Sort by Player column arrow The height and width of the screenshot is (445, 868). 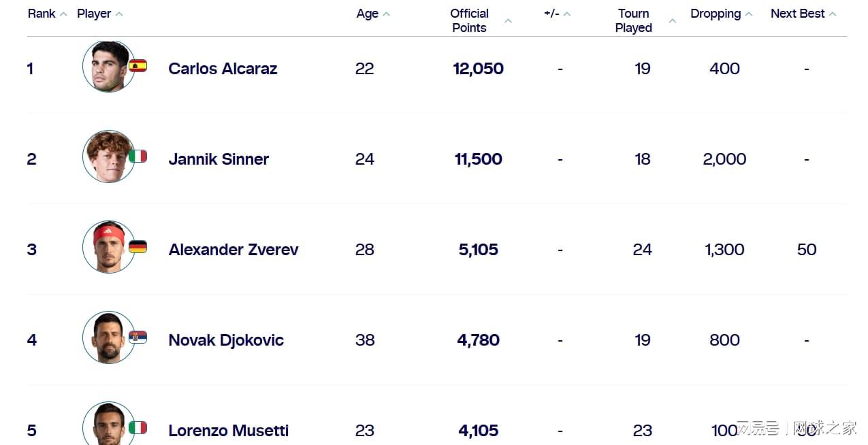tap(119, 14)
